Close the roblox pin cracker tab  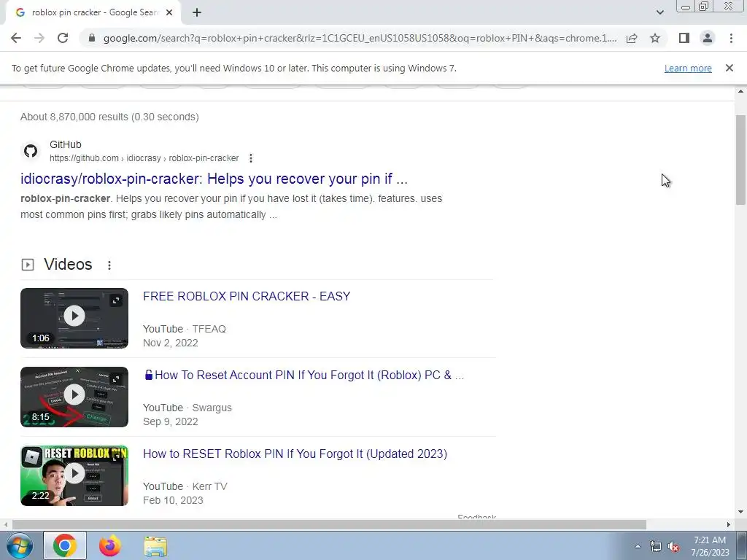169,13
